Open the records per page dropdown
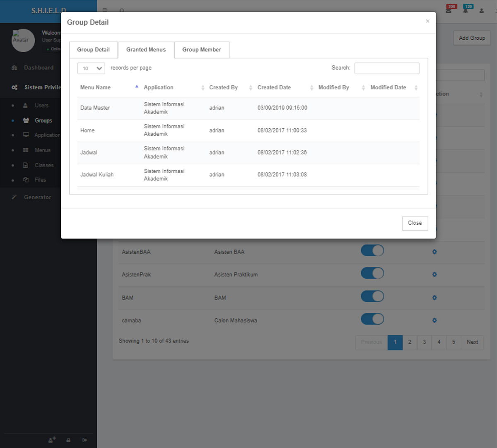The width and height of the screenshot is (497, 448). pos(91,68)
